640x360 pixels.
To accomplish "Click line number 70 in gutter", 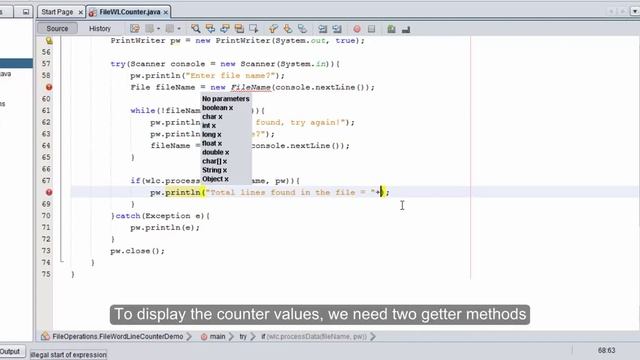I will (46, 216).
